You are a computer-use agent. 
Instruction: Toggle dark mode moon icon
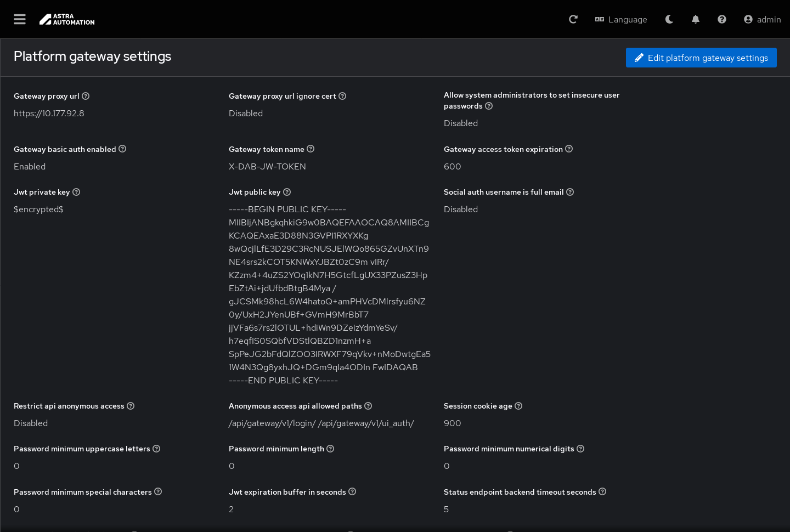pyautogui.click(x=669, y=19)
